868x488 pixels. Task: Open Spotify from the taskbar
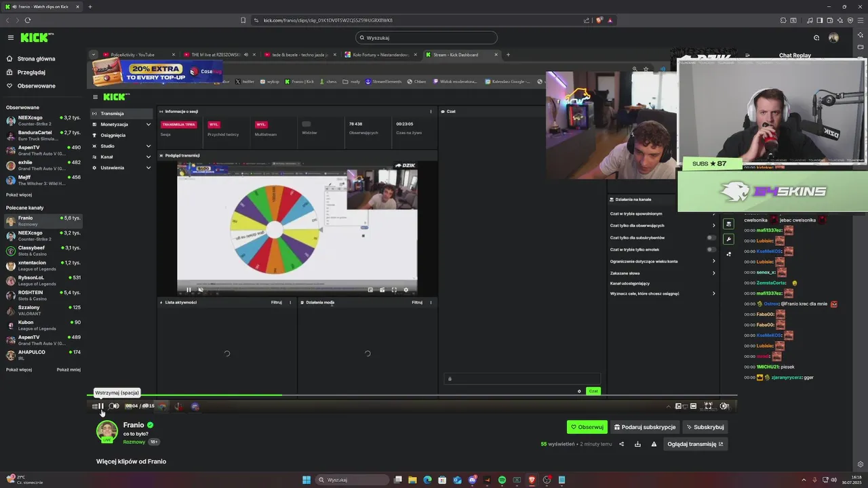click(502, 480)
